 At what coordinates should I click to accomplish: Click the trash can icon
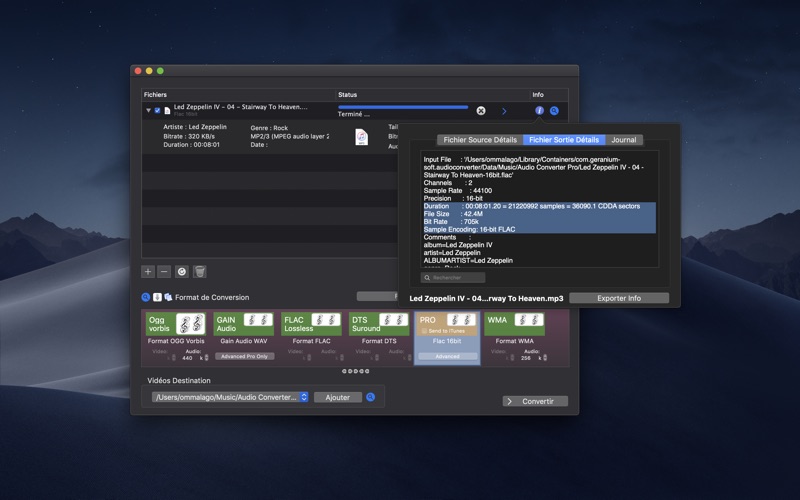[200, 271]
